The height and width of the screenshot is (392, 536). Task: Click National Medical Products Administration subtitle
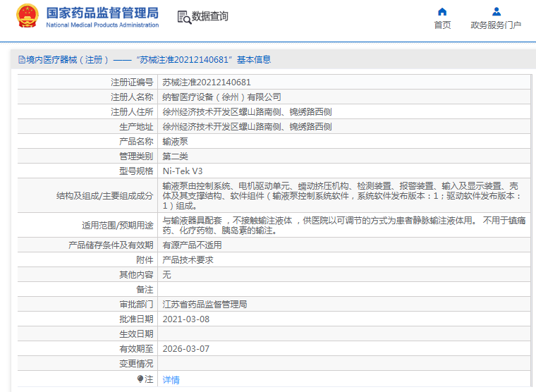pyautogui.click(x=102, y=25)
